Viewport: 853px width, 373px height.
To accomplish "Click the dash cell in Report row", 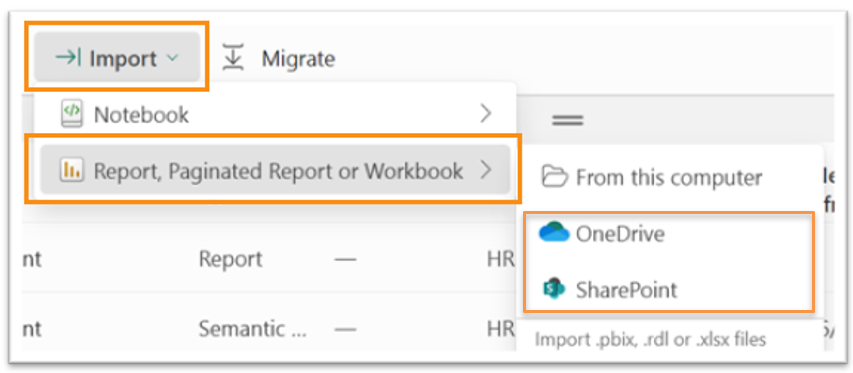I will [345, 259].
